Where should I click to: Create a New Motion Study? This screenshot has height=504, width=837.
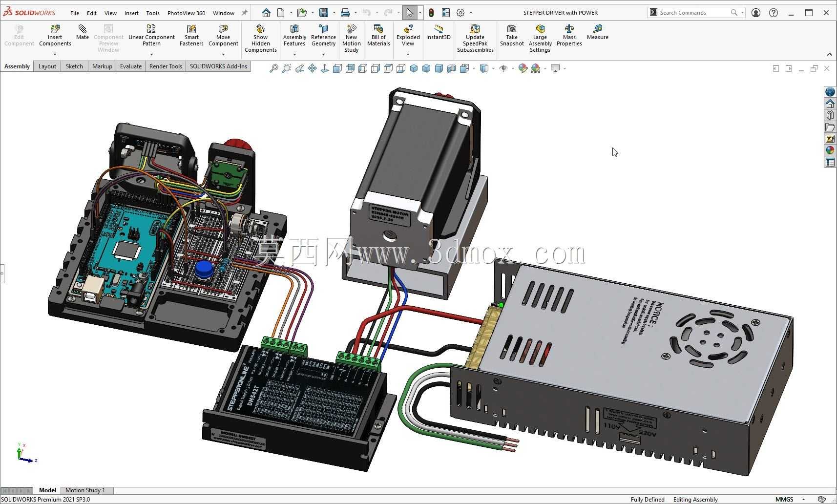(x=351, y=38)
